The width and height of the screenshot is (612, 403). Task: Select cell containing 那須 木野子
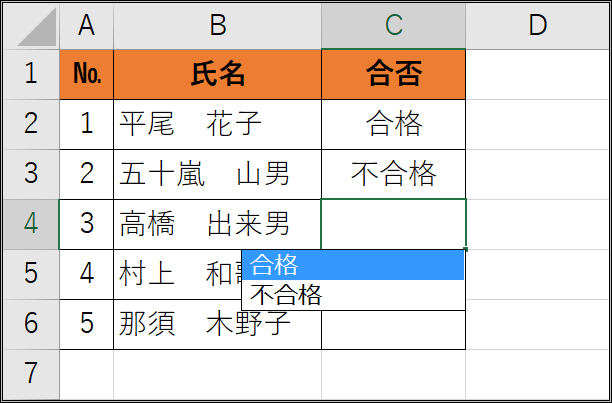coord(217,324)
